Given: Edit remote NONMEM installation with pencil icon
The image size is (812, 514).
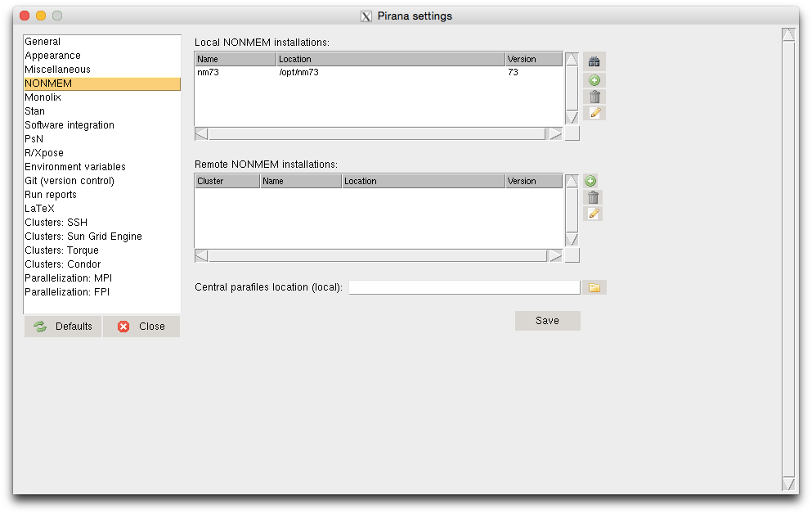Looking at the screenshot, I should coord(594,214).
